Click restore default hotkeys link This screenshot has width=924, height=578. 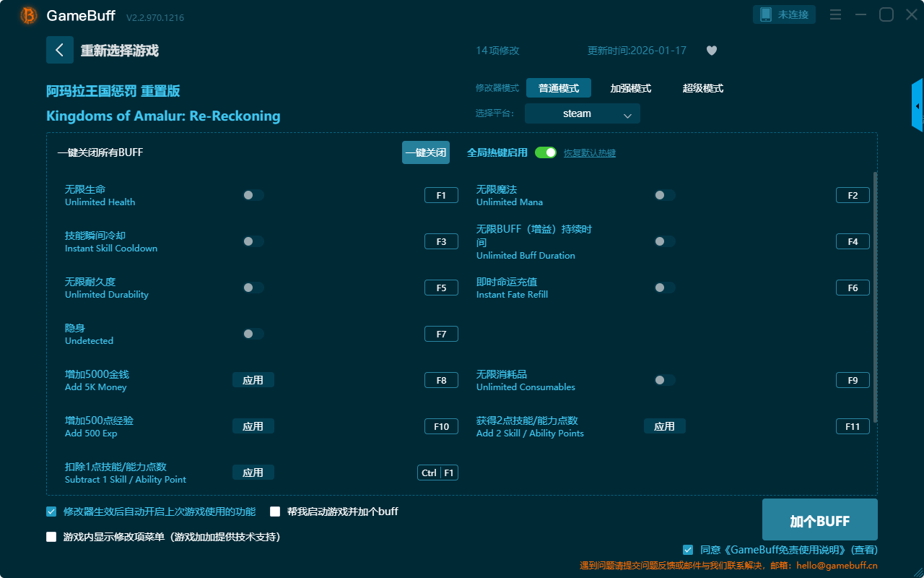point(589,153)
